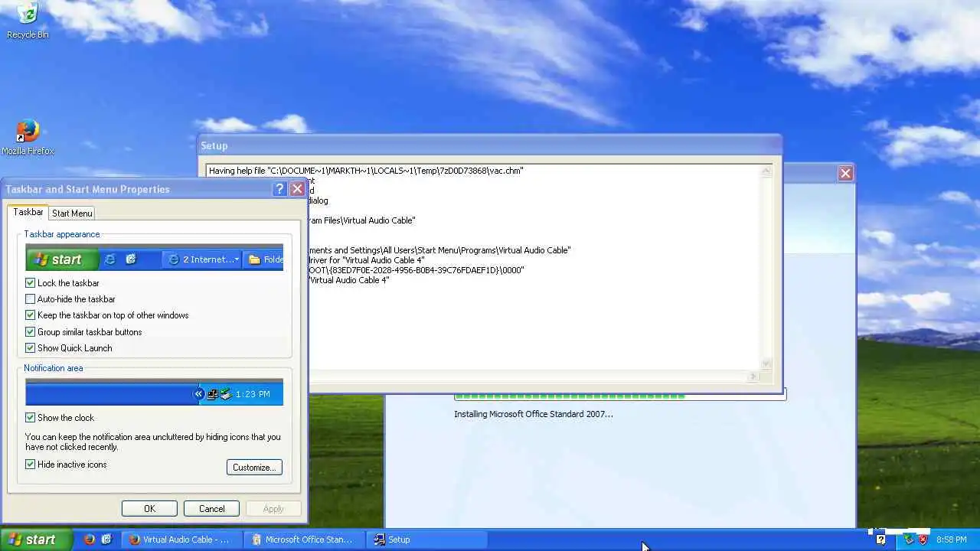Click the Setup window title bar
Screen dimensions: 980x551
click(490, 145)
